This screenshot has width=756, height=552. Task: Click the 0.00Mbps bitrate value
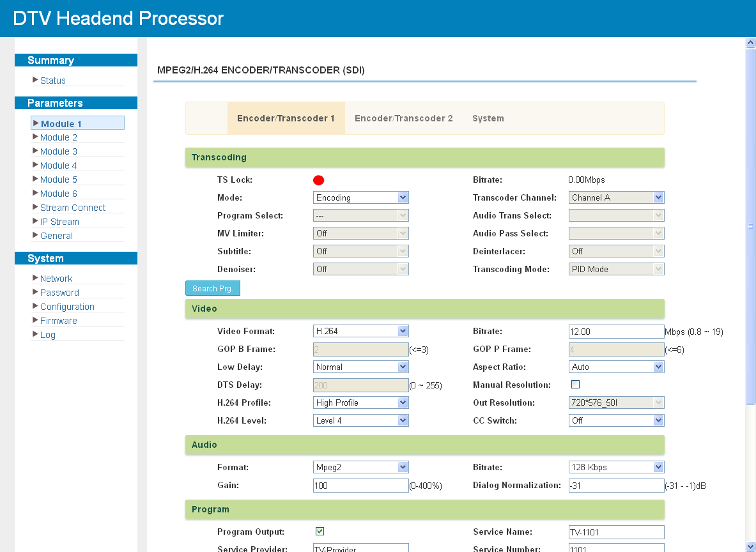pos(586,180)
